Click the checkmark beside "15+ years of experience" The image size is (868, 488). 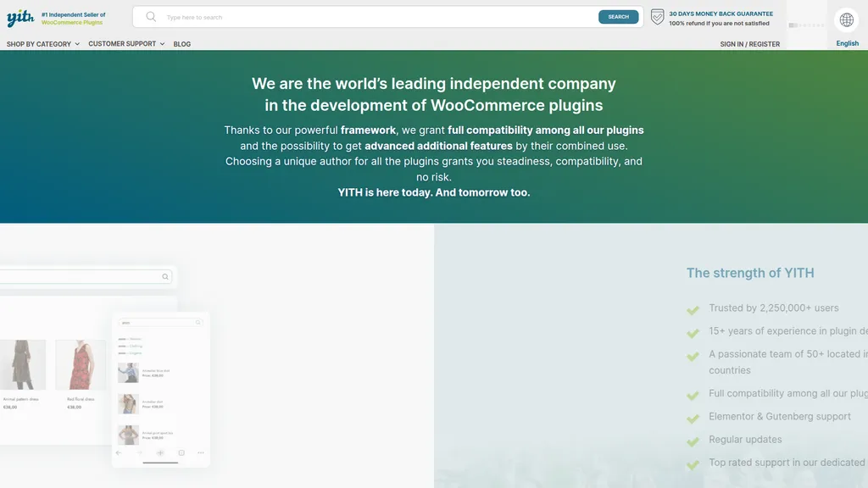pyautogui.click(x=693, y=333)
